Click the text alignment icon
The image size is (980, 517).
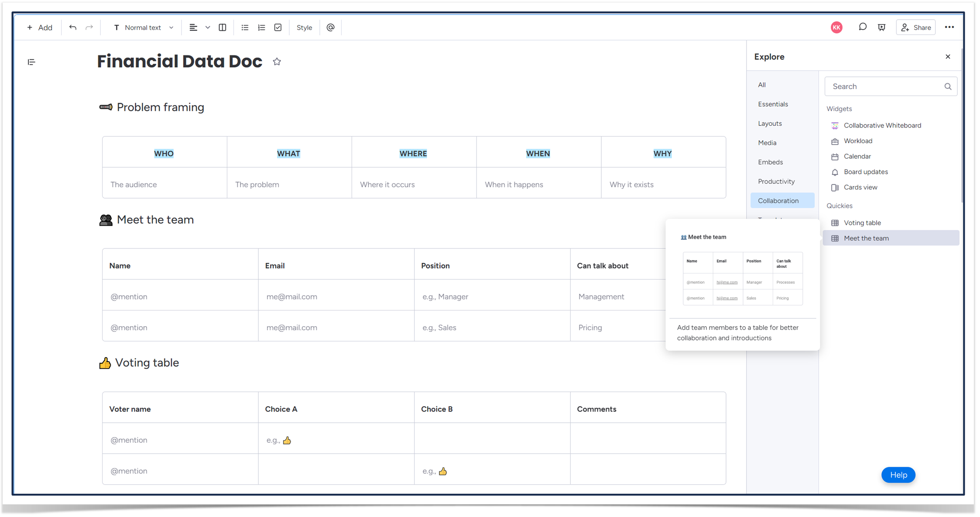(x=193, y=28)
